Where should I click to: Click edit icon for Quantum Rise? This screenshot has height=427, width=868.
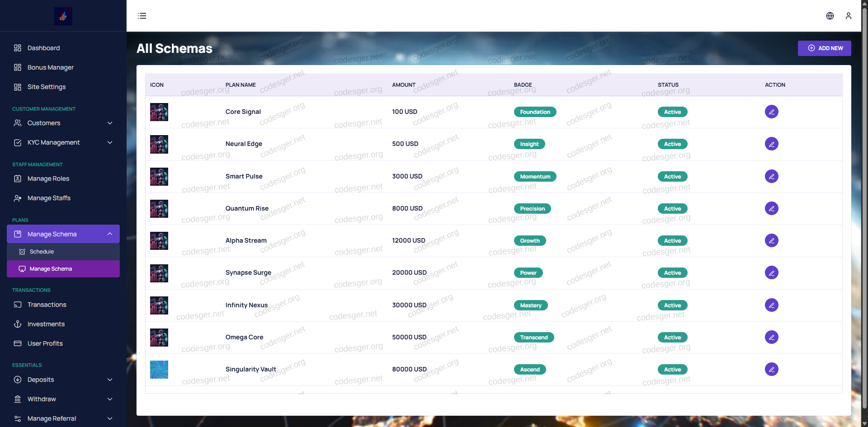(771, 208)
